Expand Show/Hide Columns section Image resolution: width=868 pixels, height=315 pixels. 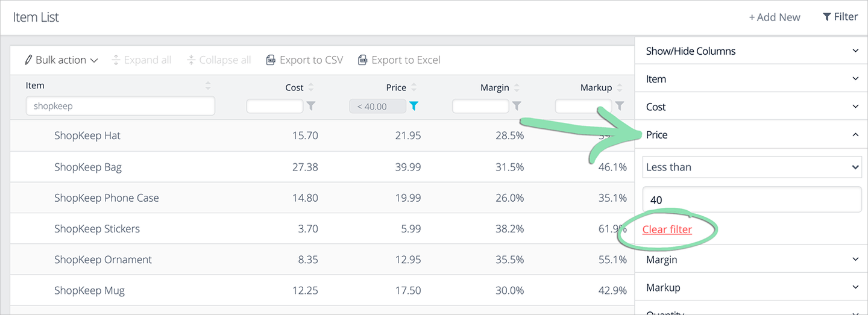(751, 51)
